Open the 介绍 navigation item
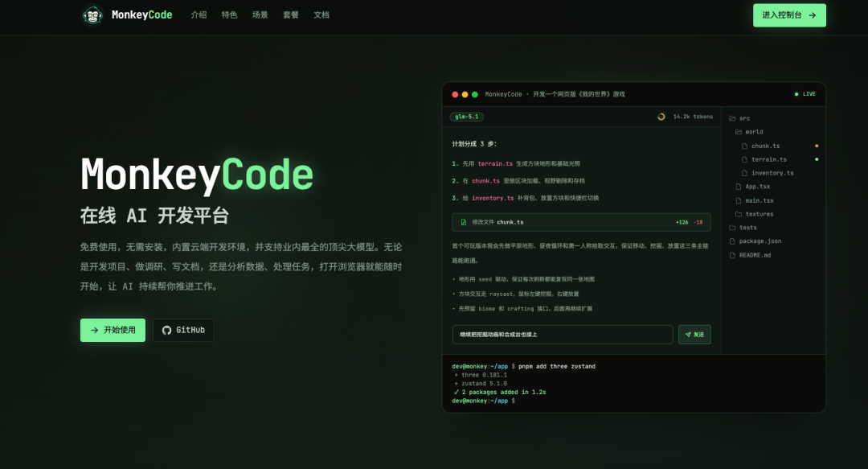 (199, 15)
